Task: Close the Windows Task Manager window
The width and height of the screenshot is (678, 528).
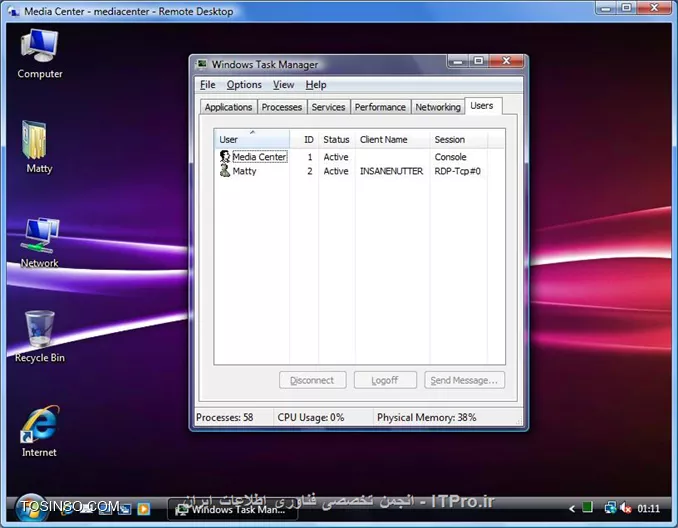Action: 506,61
